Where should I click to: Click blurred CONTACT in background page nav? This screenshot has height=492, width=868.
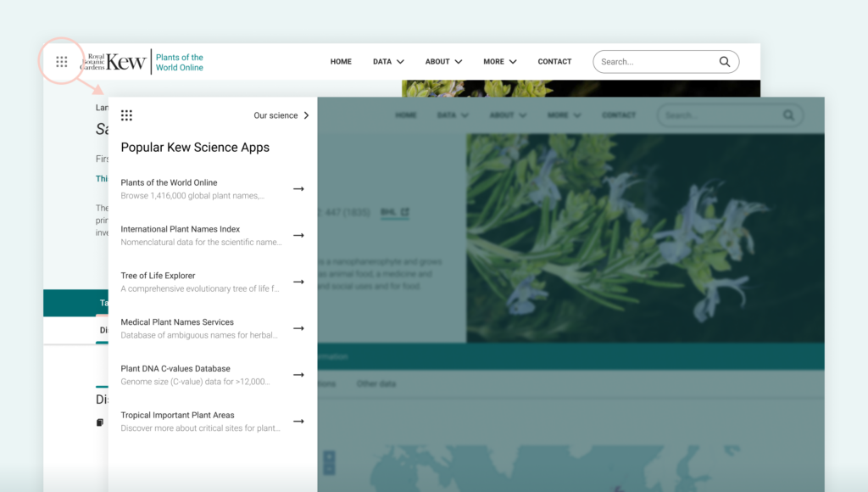619,115
